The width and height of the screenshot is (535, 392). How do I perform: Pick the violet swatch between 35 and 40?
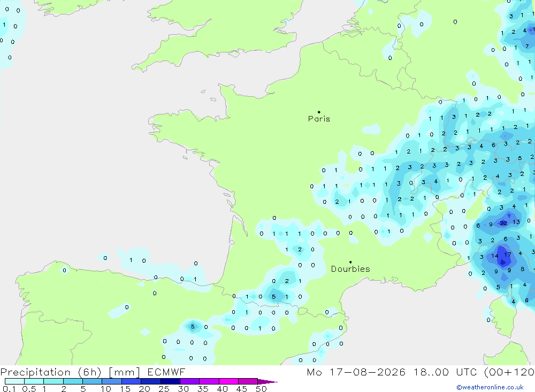click(209, 381)
